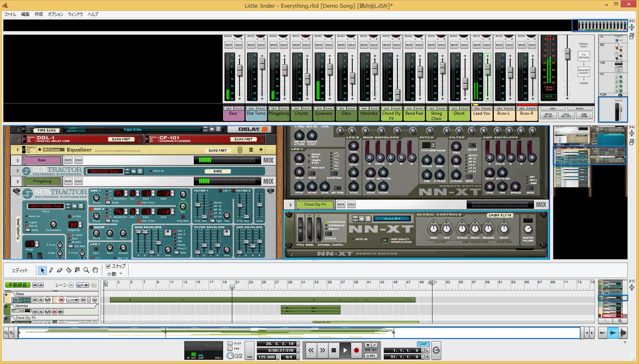Adjust the master fader

click(567, 54)
